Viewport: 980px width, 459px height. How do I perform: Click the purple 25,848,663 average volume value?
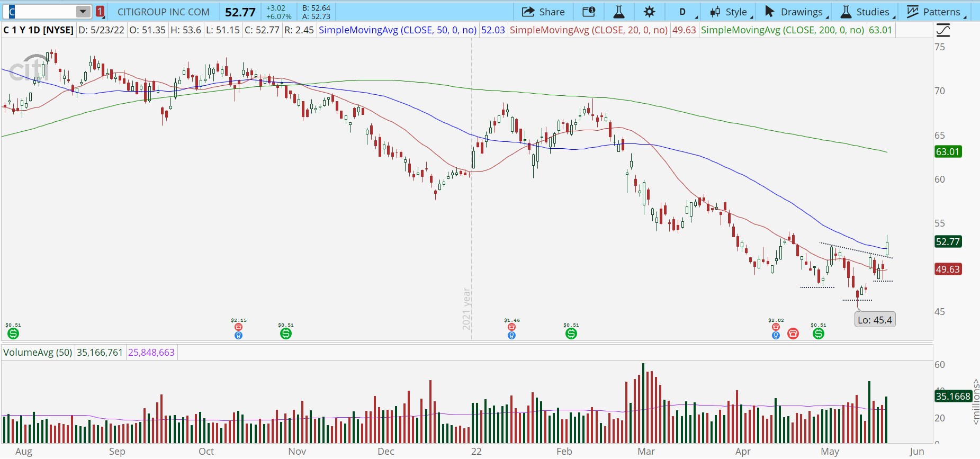[151, 352]
